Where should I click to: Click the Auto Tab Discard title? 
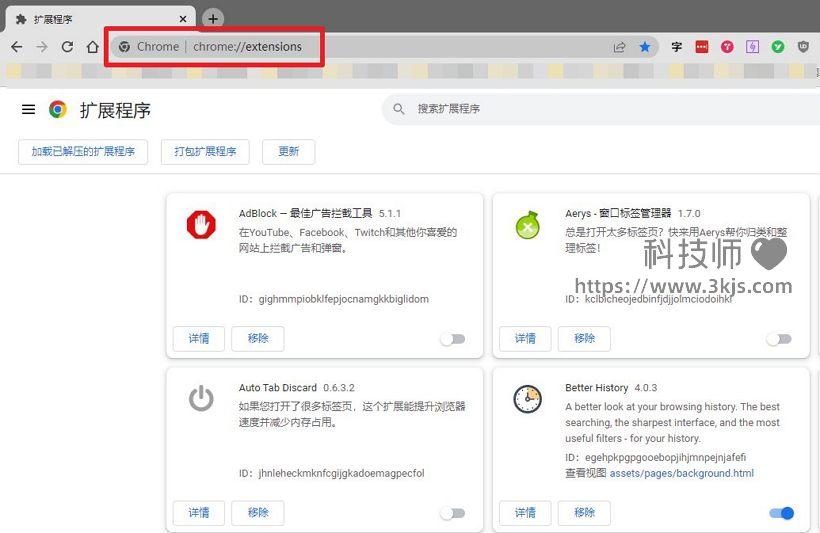278,388
